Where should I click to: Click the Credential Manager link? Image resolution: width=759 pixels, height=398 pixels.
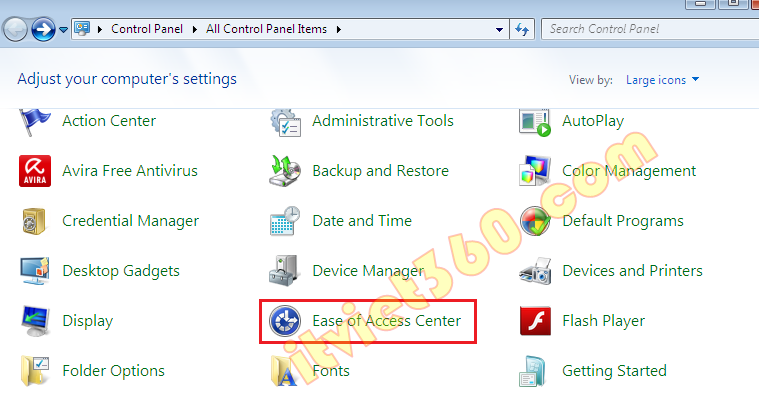click(130, 221)
